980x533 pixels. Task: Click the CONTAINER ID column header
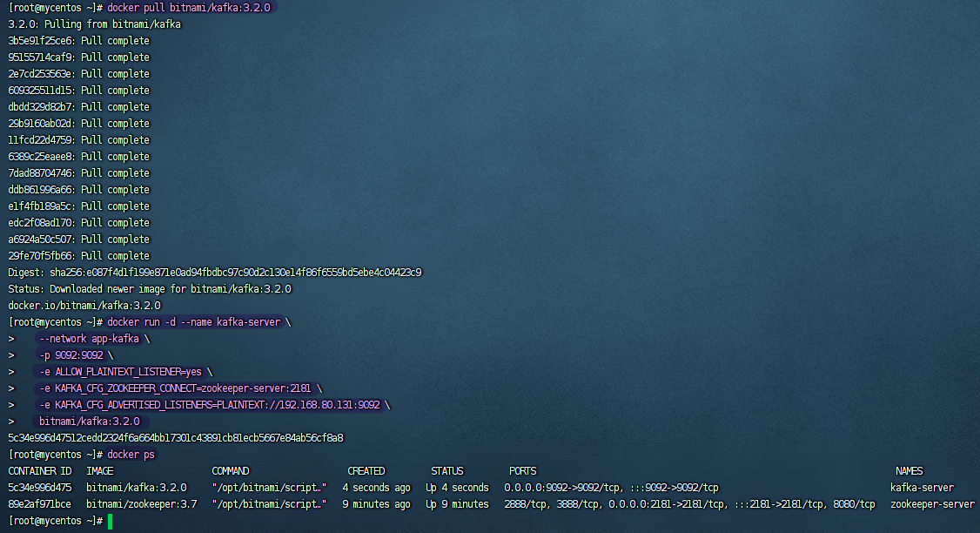(40, 471)
